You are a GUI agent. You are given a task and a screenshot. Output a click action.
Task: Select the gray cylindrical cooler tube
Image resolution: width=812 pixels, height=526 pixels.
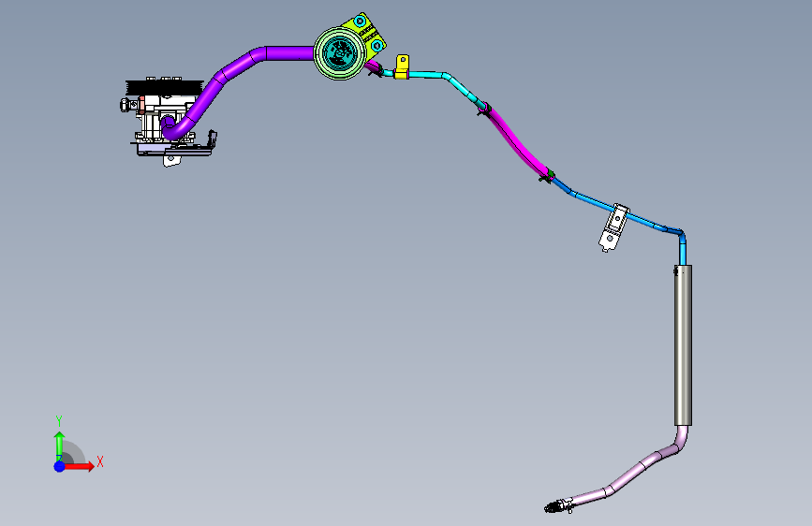point(683,345)
